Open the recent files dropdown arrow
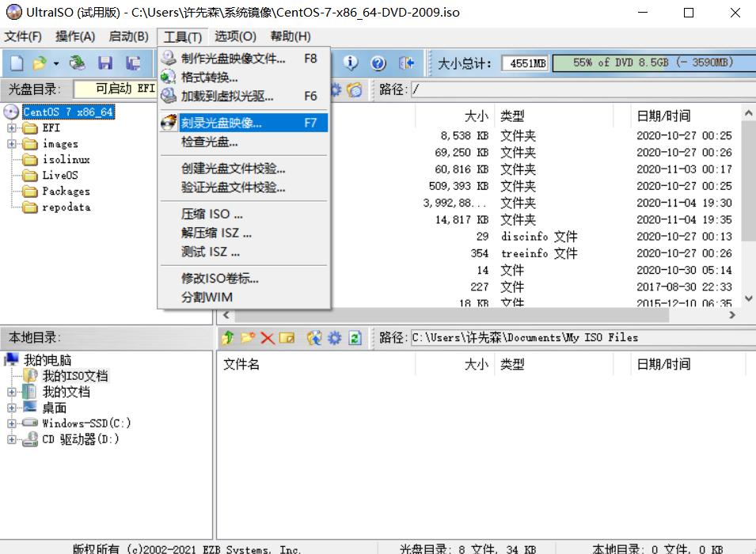Screen dimensions: 756x554 pyautogui.click(x=56, y=63)
